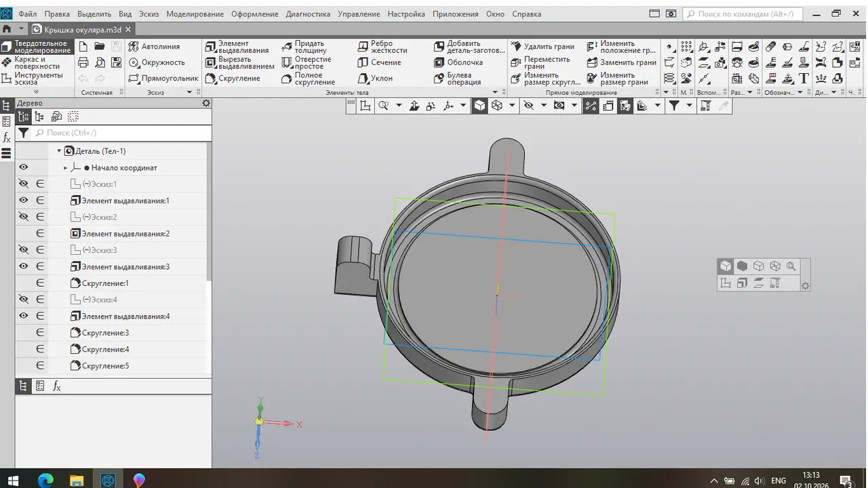Choose the Придать толщину command

coord(304,47)
